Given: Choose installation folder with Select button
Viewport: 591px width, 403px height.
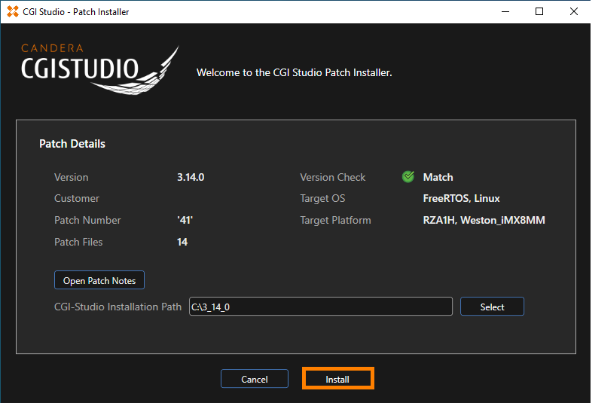Looking at the screenshot, I should coord(492,306).
